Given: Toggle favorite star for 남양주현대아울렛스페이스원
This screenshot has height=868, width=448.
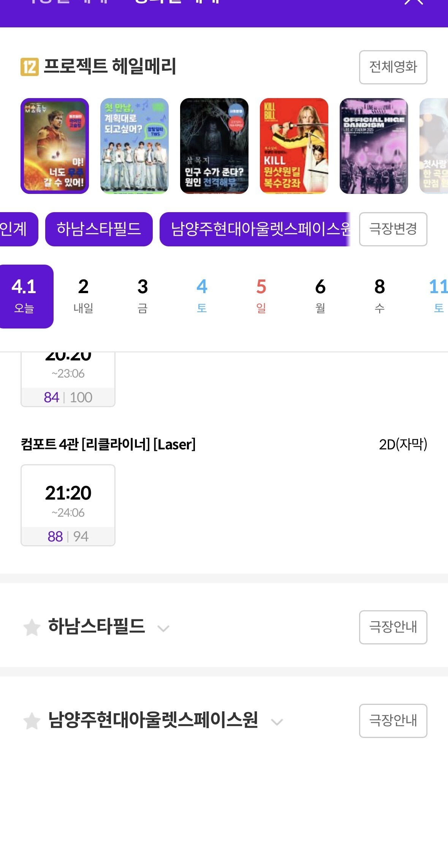Looking at the screenshot, I should (x=32, y=721).
